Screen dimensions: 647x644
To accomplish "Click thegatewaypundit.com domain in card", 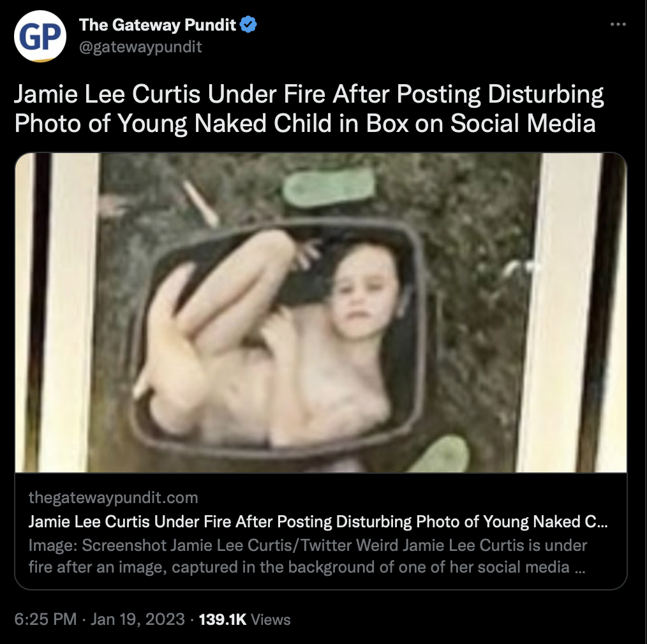I will tap(113, 497).
